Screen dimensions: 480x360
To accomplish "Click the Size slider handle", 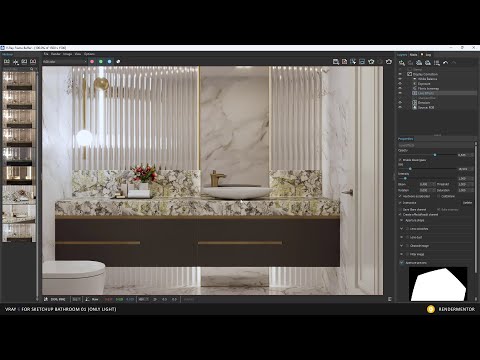I will tap(410, 169).
